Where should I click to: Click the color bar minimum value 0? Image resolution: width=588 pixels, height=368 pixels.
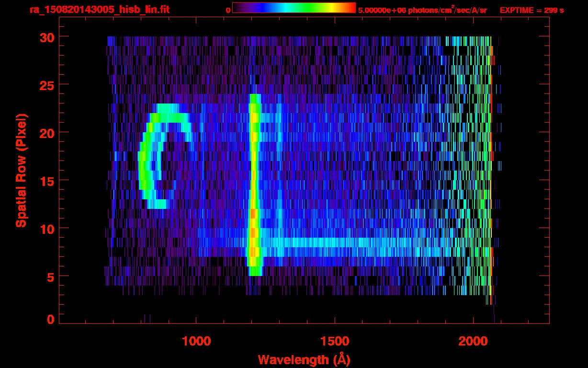pyautogui.click(x=228, y=11)
